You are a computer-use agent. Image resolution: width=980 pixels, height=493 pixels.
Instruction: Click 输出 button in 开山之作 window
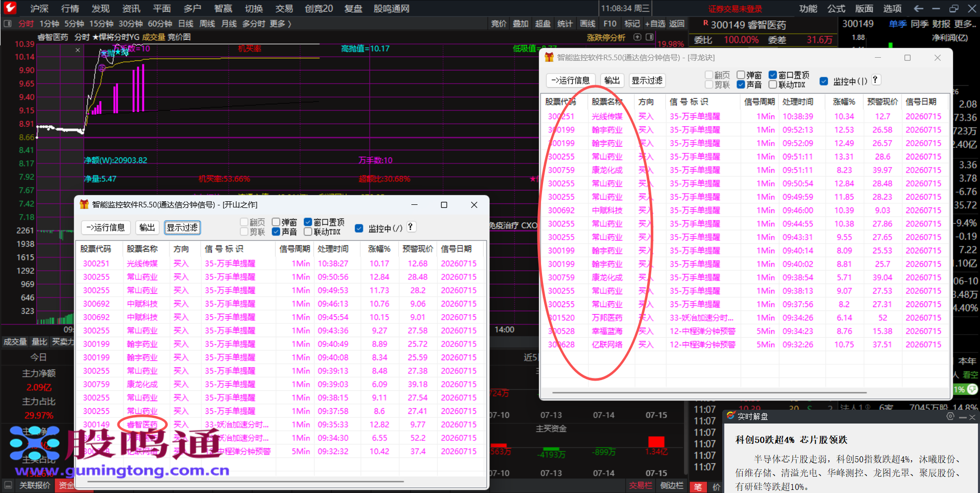(147, 227)
